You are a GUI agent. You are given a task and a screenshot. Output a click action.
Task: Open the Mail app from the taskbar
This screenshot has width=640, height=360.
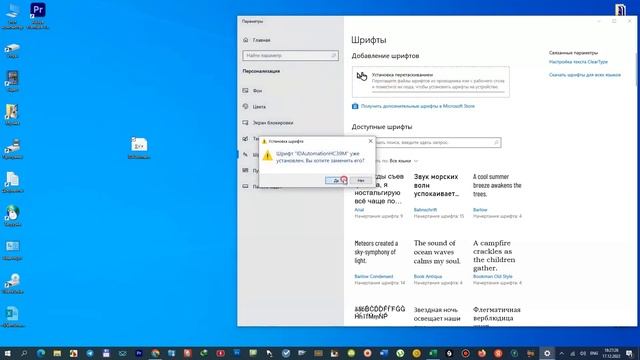click(x=122, y=353)
